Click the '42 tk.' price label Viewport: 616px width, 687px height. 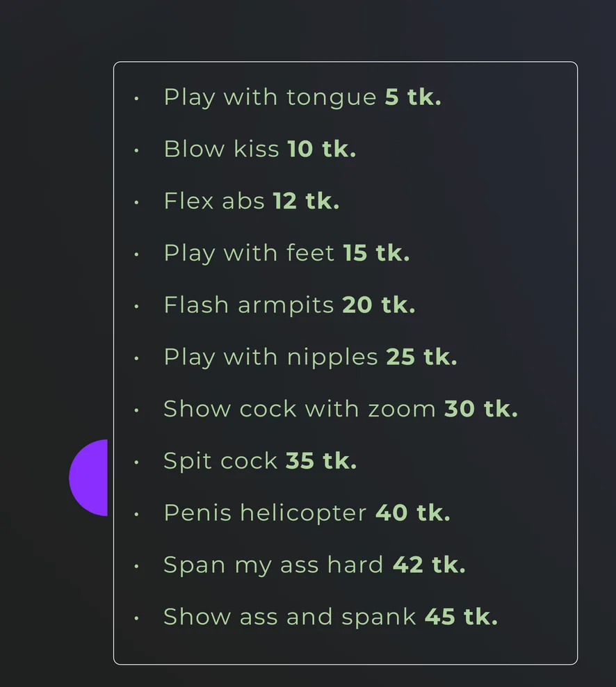[x=429, y=565]
